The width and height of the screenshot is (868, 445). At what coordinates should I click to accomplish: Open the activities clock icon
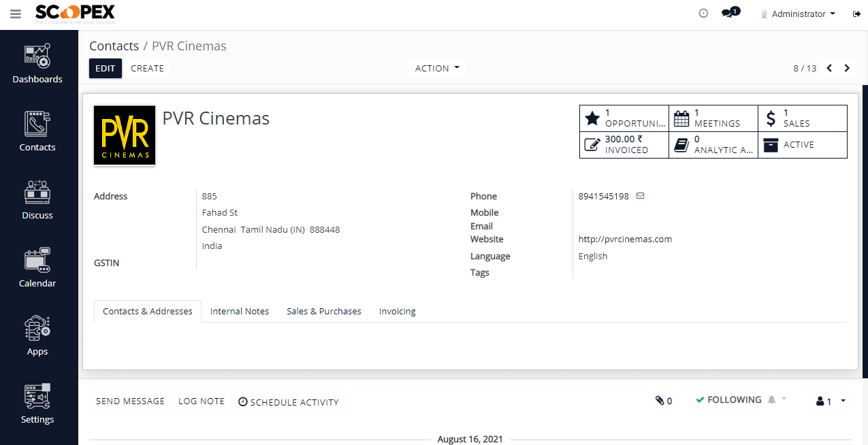pyautogui.click(x=703, y=14)
